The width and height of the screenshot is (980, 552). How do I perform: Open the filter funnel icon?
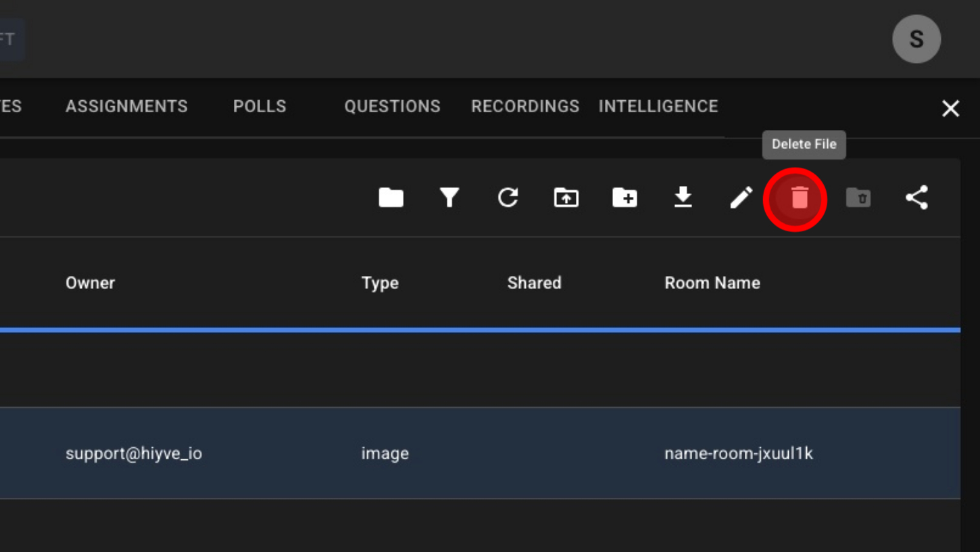(x=449, y=198)
